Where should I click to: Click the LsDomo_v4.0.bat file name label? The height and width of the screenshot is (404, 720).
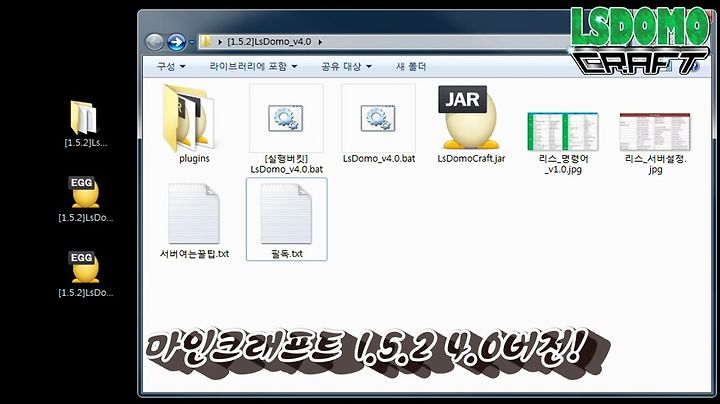tap(379, 159)
